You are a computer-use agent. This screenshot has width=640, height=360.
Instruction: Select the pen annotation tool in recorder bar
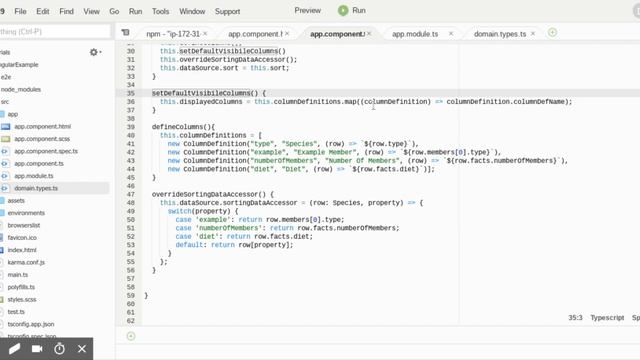point(14,349)
